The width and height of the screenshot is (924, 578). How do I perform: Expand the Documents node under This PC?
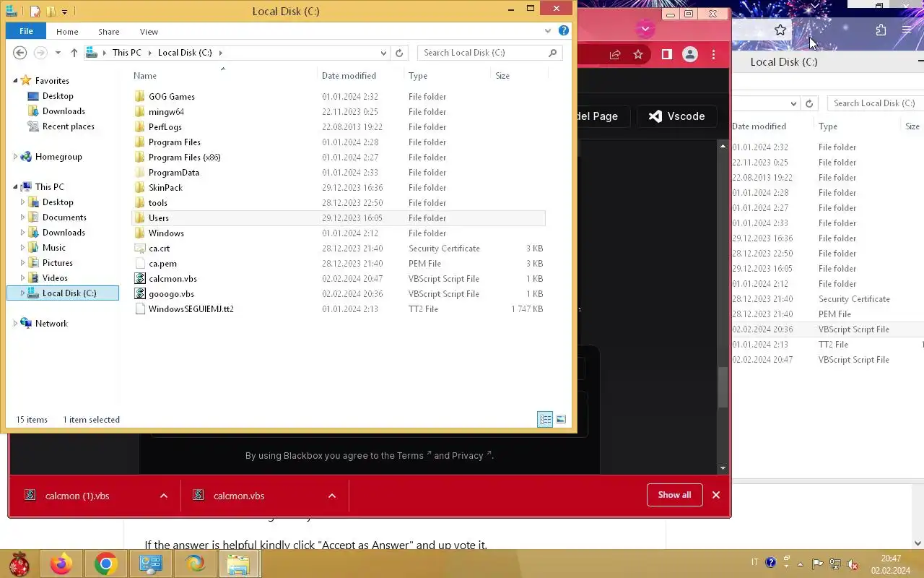[x=22, y=217]
